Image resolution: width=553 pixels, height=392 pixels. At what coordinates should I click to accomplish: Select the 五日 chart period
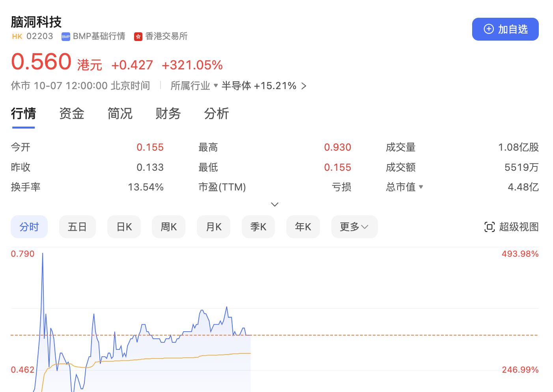[77, 227]
